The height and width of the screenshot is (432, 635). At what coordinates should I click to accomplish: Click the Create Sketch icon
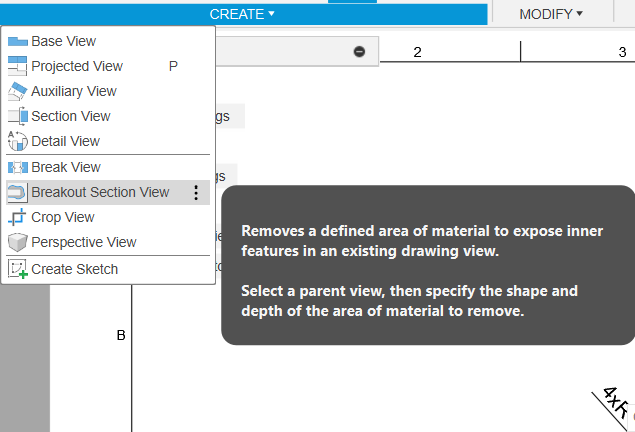point(18,269)
